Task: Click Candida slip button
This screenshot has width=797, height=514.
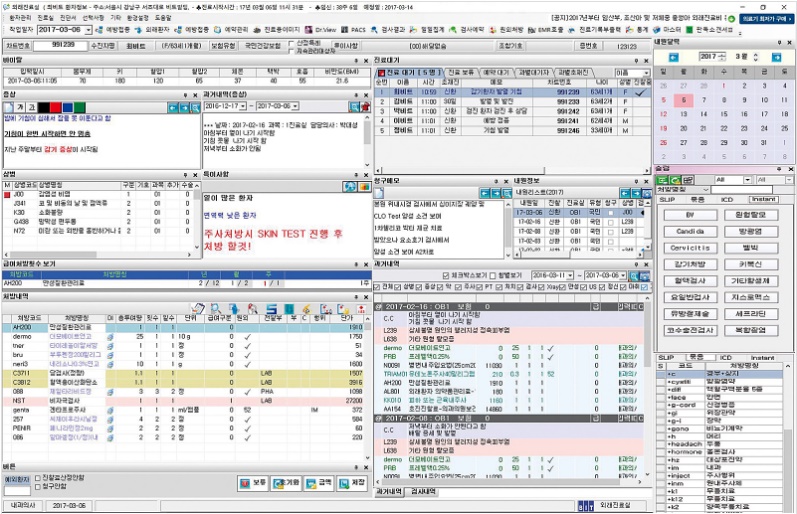Action: pyautogui.click(x=690, y=232)
